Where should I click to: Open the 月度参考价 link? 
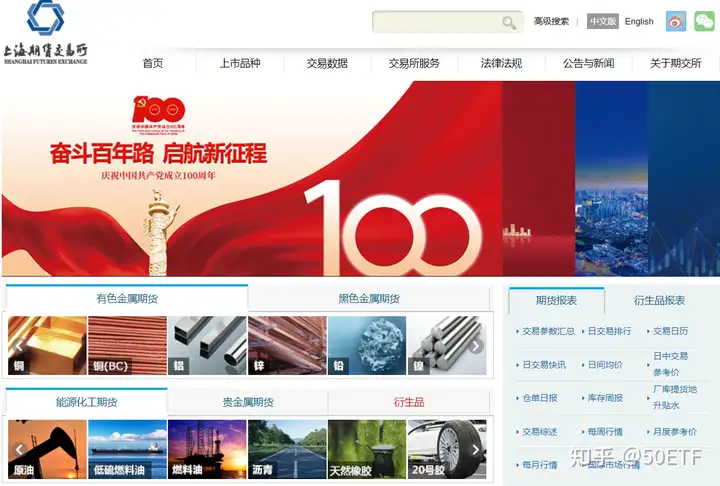675,432
